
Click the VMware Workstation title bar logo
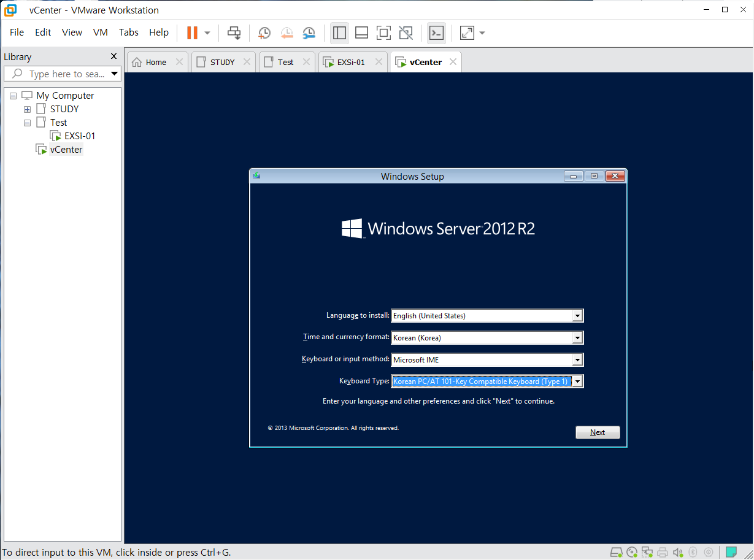pos(10,10)
